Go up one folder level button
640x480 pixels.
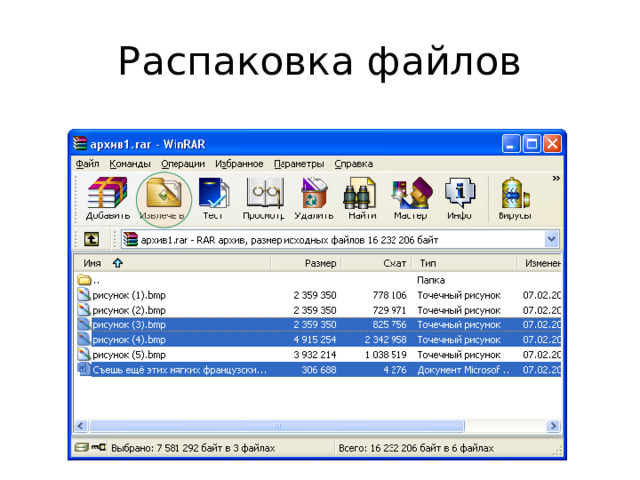[91, 239]
